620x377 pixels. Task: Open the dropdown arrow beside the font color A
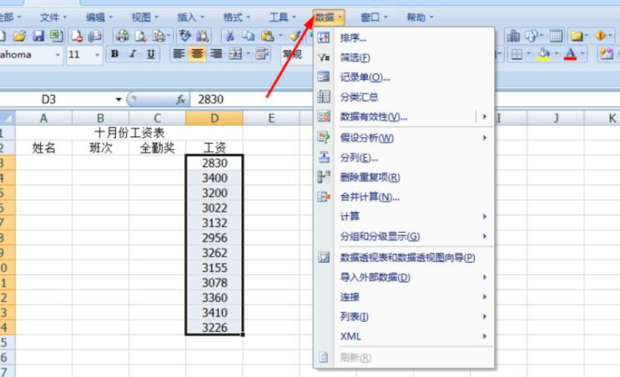click(x=582, y=54)
